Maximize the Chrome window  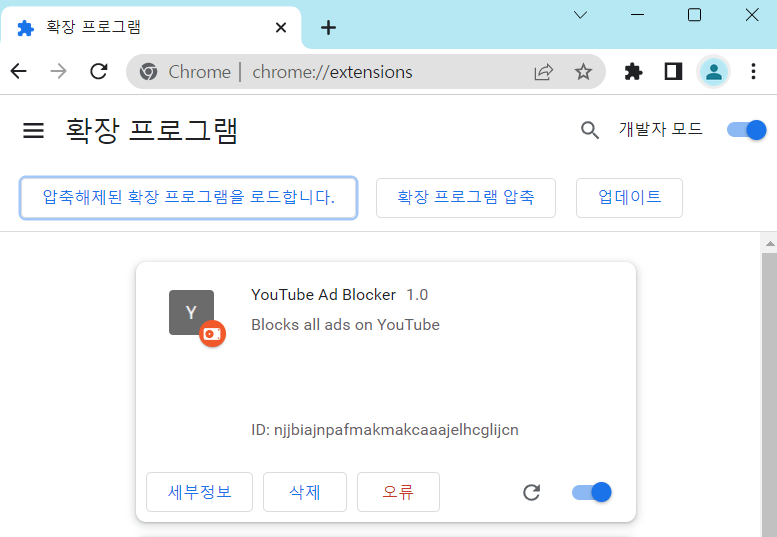[x=694, y=15]
